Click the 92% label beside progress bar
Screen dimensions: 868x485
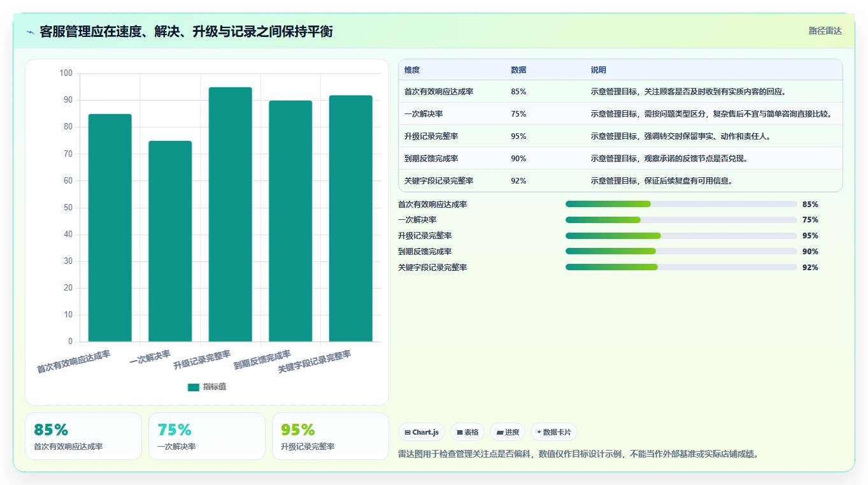coord(810,268)
